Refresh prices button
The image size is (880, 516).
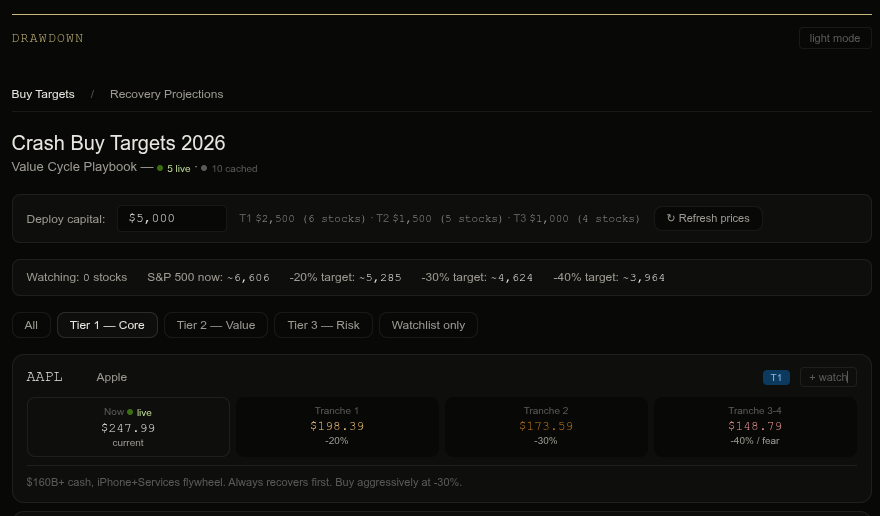708,218
